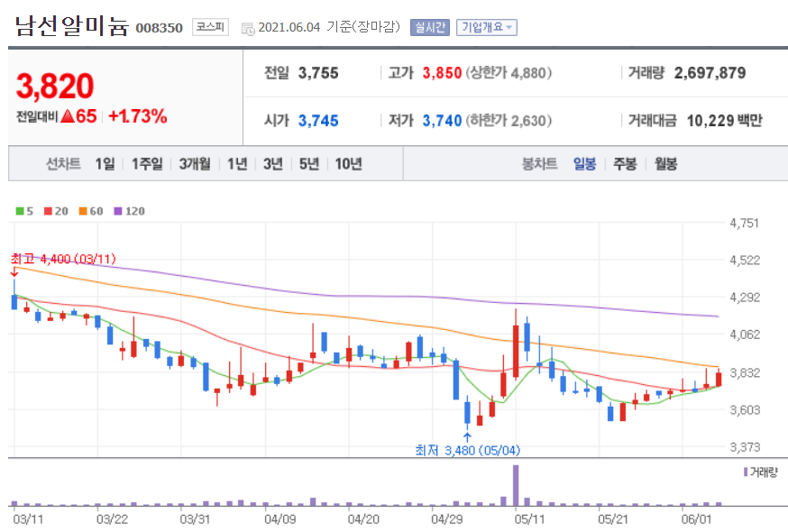Click the previous close value 3,755
The width and height of the screenshot is (788, 532).
318,73
